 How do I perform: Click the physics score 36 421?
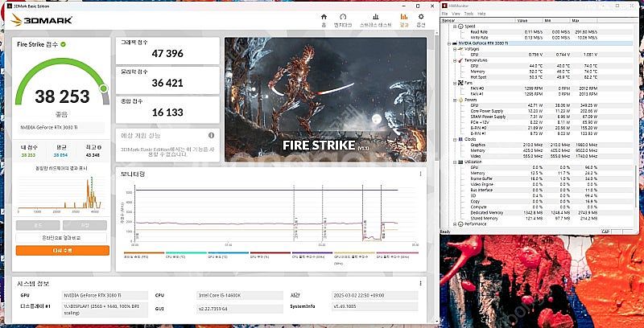[x=167, y=83]
